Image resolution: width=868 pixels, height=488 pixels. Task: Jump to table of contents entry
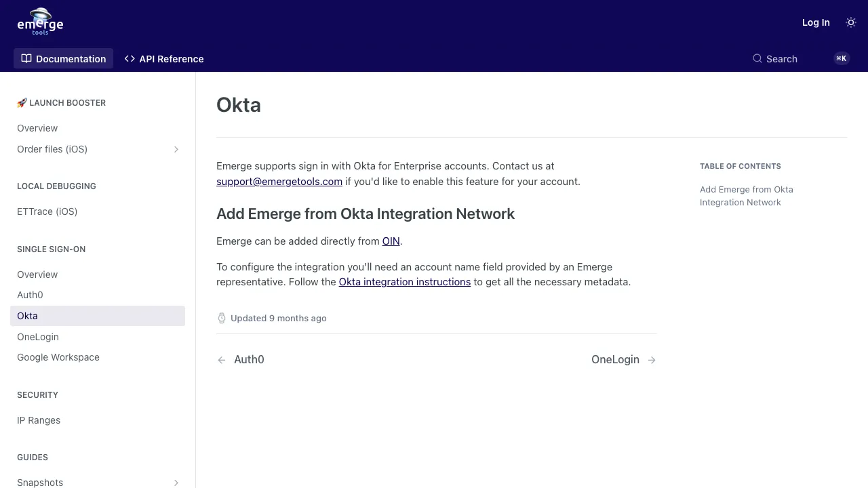746,196
